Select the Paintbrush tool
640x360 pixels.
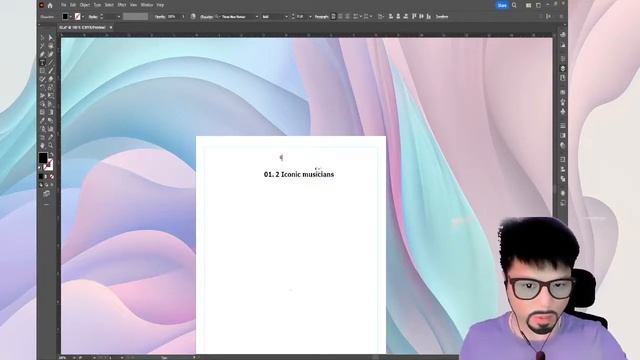(x=51, y=71)
